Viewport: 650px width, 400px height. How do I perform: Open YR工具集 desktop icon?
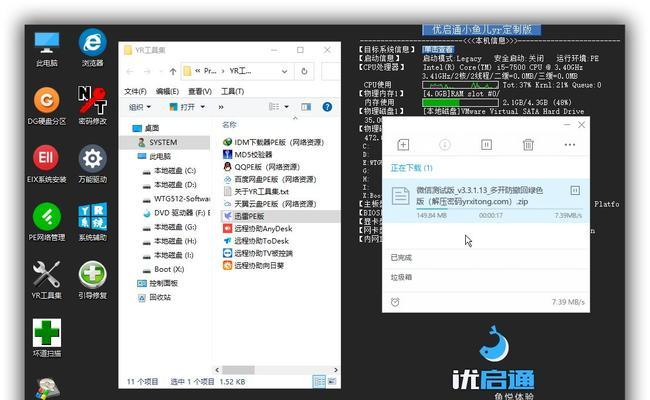point(46,280)
